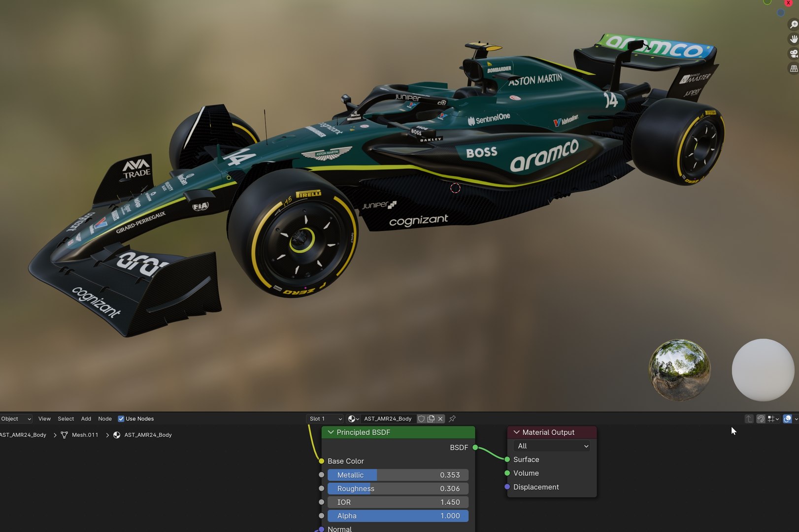799x532 pixels.
Task: Click the matte white preview sphere
Action: tap(763, 369)
